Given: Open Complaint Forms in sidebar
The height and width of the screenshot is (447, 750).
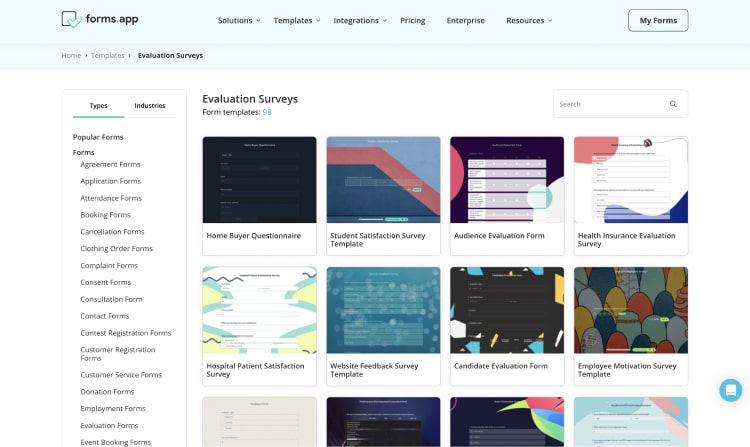Looking at the screenshot, I should (109, 266).
